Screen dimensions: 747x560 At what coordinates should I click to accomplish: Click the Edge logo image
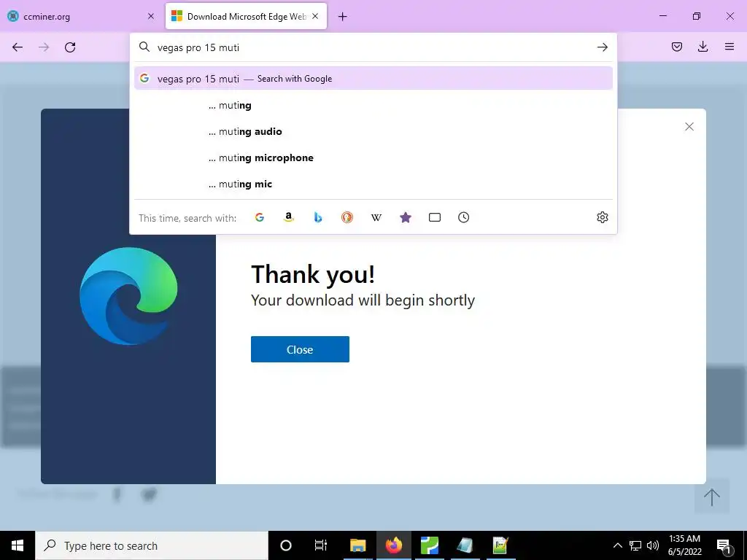click(128, 296)
